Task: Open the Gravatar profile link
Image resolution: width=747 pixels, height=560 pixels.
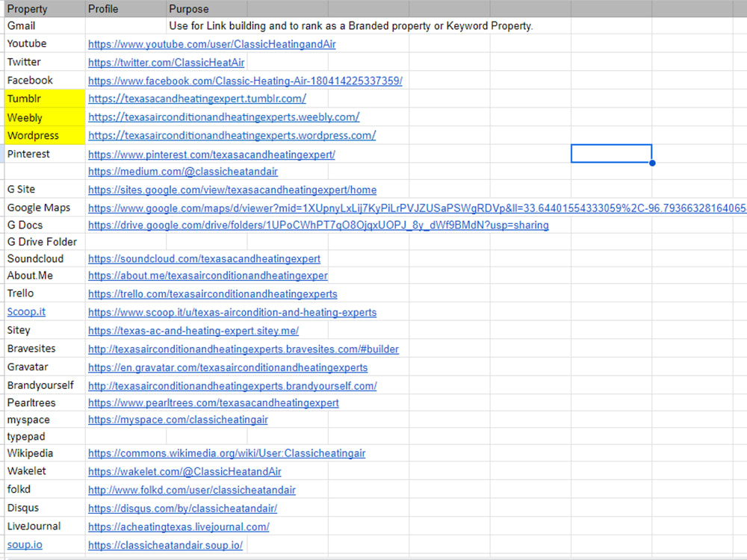Action: tap(228, 367)
